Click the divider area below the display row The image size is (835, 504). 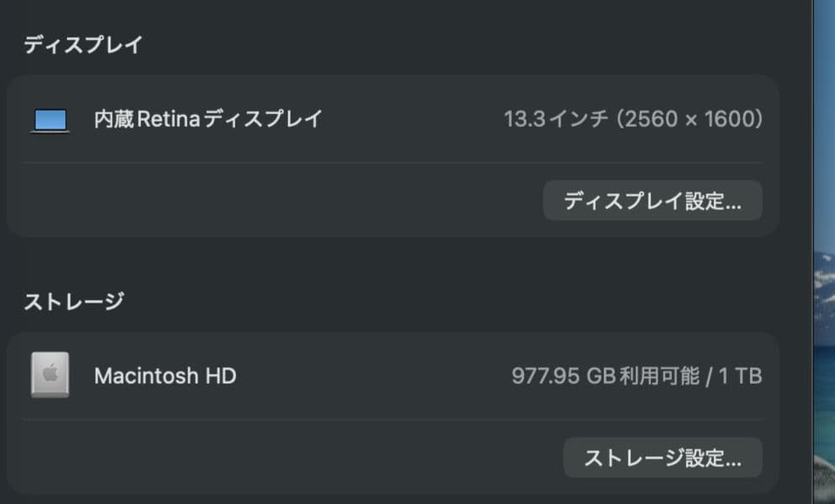tap(393, 160)
